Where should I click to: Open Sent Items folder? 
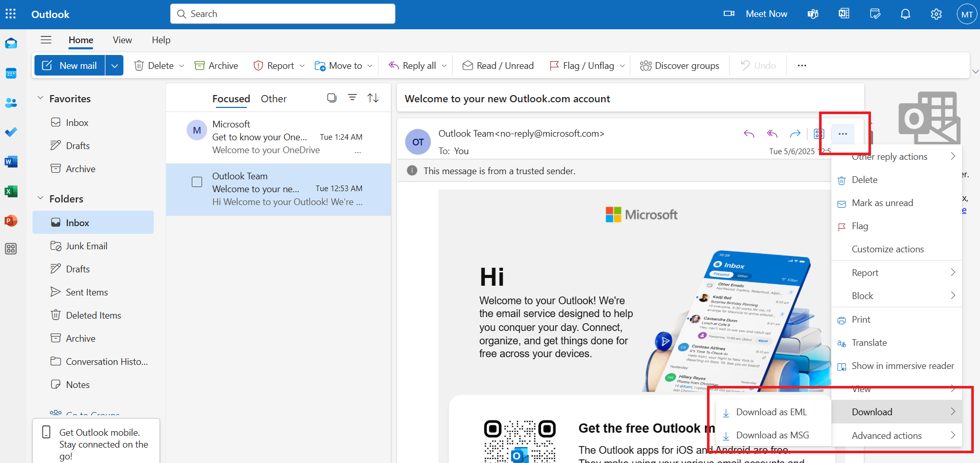[93, 292]
